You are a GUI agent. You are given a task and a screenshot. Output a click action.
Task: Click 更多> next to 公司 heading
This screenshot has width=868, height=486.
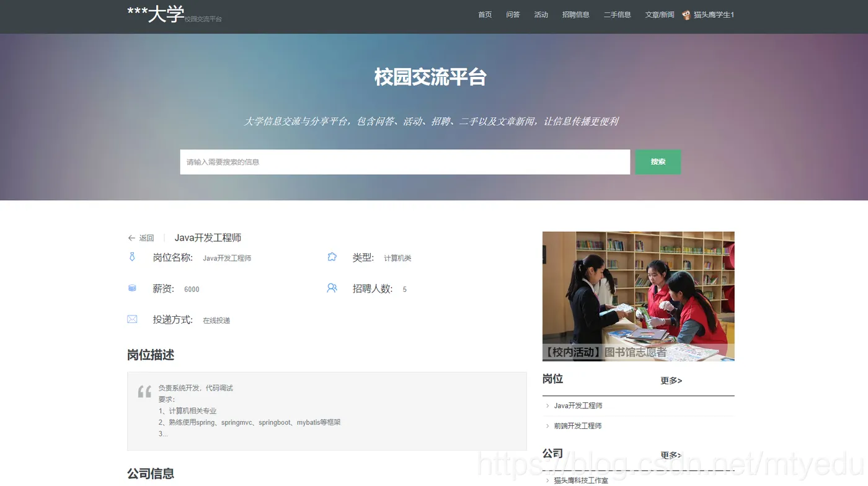(x=671, y=455)
